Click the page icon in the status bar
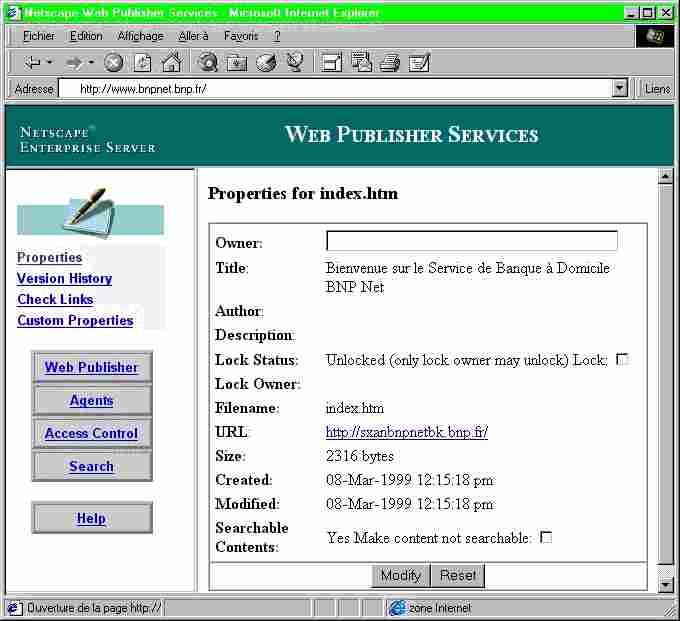680x621 pixels. 14,608
